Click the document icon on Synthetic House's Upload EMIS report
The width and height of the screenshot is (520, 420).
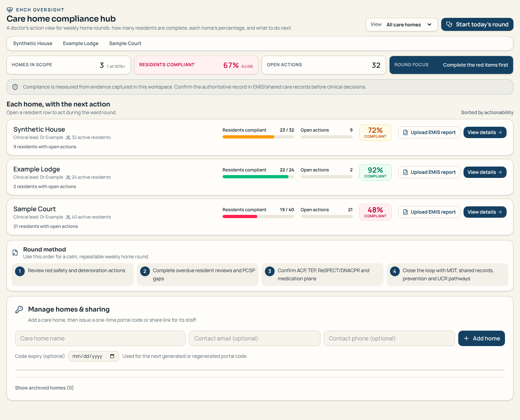[x=405, y=132]
